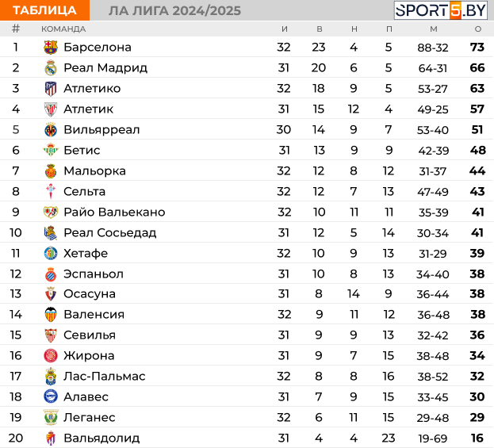The height and width of the screenshot is (448, 494).
Task: Open the SPORT5.BY logo link
Action: click(440, 10)
